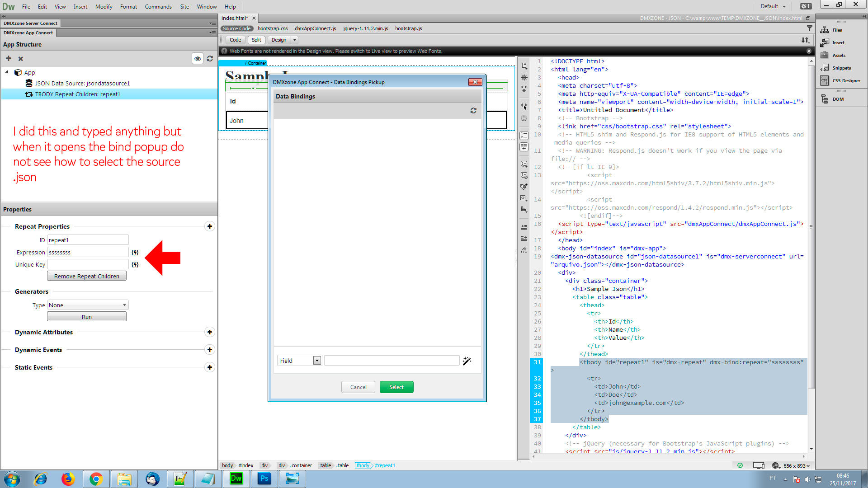The width and height of the screenshot is (868, 488).
Task: Refresh the App Structure tree
Action: point(210,59)
